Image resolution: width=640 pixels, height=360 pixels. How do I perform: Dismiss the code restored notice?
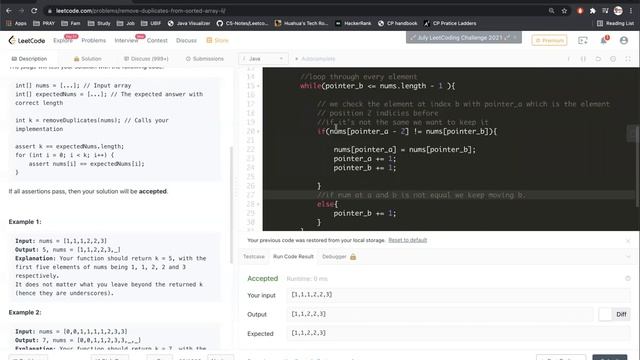coord(628,241)
